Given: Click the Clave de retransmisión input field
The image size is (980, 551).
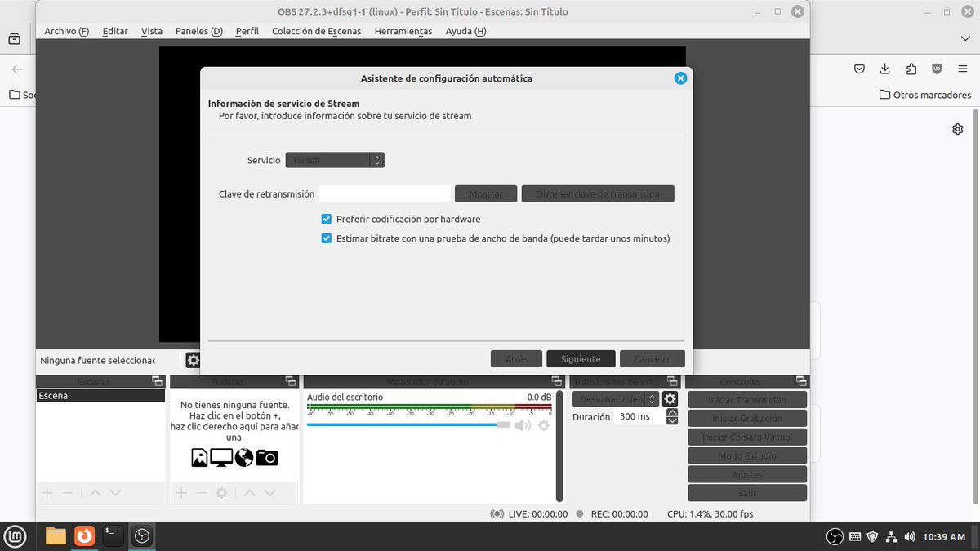Looking at the screenshot, I should [x=385, y=194].
